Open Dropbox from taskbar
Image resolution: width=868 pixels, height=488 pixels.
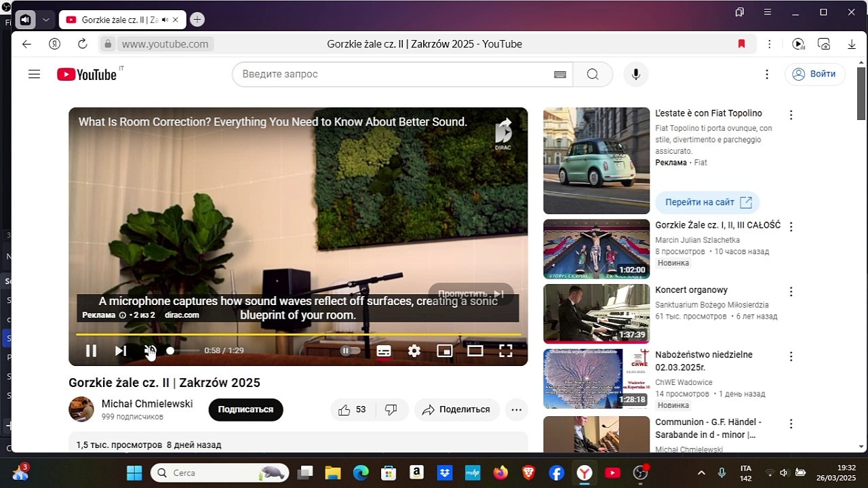[445, 472]
